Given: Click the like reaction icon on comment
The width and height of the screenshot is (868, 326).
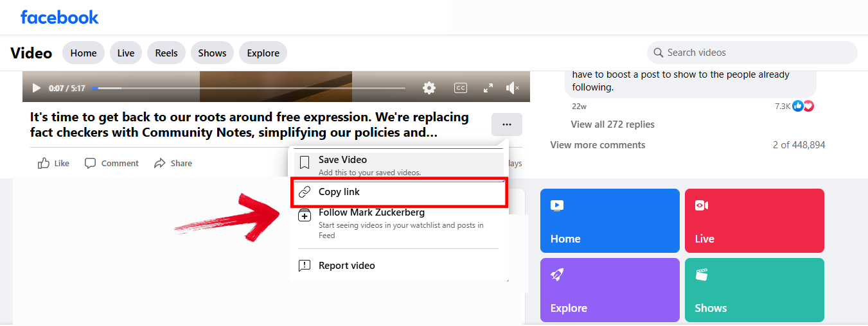Looking at the screenshot, I should click(x=798, y=106).
